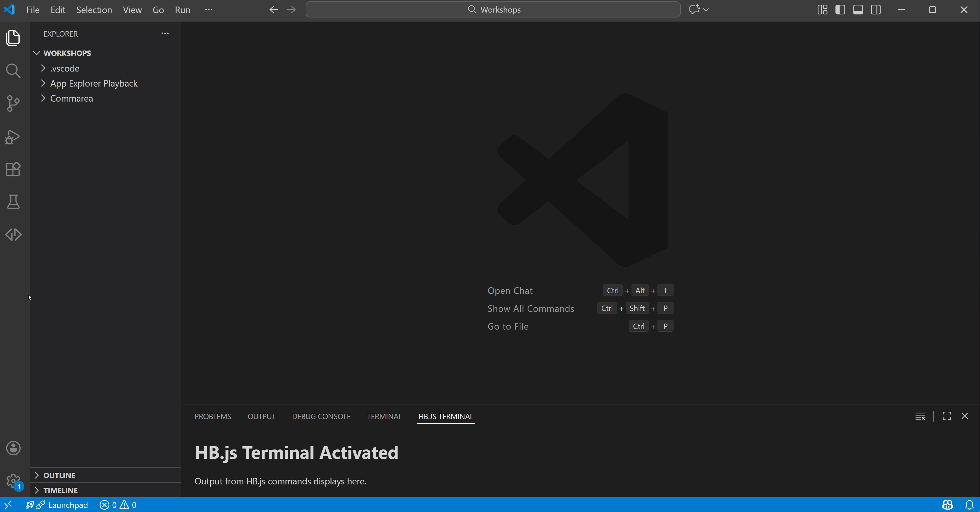Clear the HB.js terminal output icon
The image size is (980, 512).
pos(920,416)
